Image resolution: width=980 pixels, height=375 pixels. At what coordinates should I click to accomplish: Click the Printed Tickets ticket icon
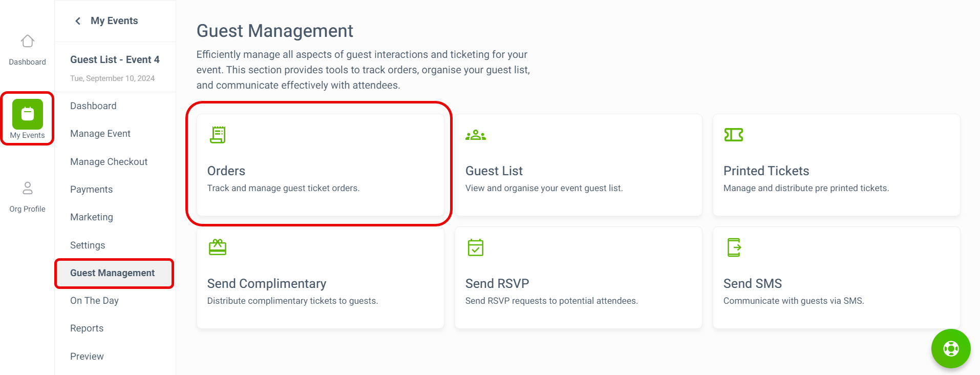point(734,135)
